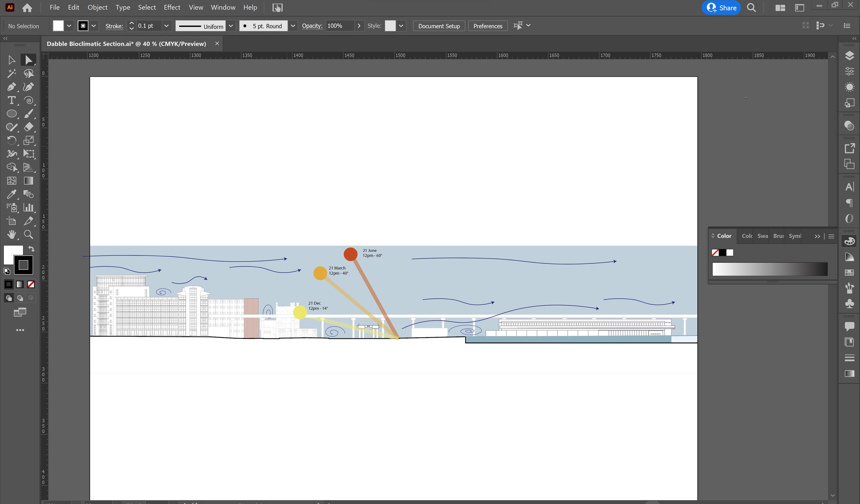The height and width of the screenshot is (504, 860).
Task: Close the Dabble Bioclimatic Section.ai tab
Action: point(217,43)
